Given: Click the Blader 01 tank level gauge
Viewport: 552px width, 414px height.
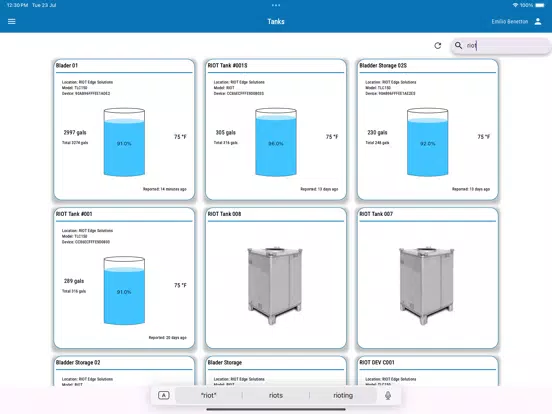Looking at the screenshot, I should [x=124, y=142].
